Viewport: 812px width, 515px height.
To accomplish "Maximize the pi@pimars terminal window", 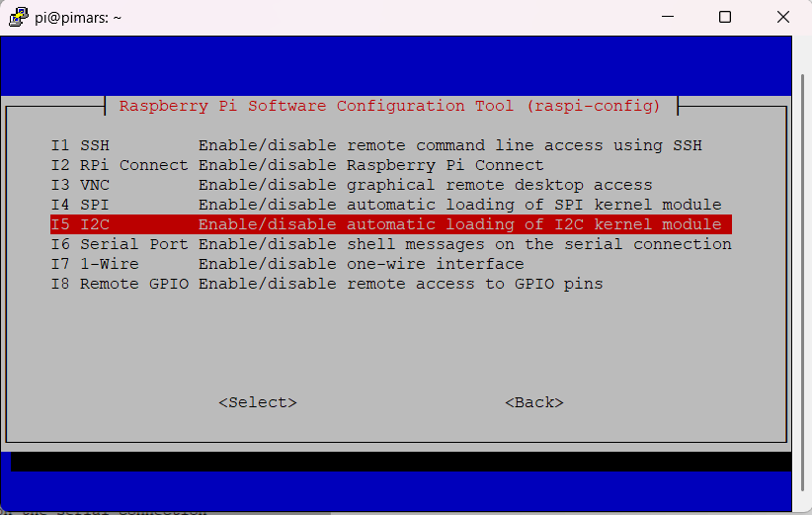I will pos(725,17).
